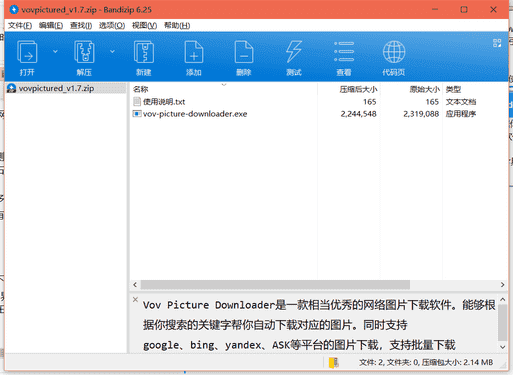Open the 帮助(H) menu
513x375 pixels.
(x=177, y=26)
